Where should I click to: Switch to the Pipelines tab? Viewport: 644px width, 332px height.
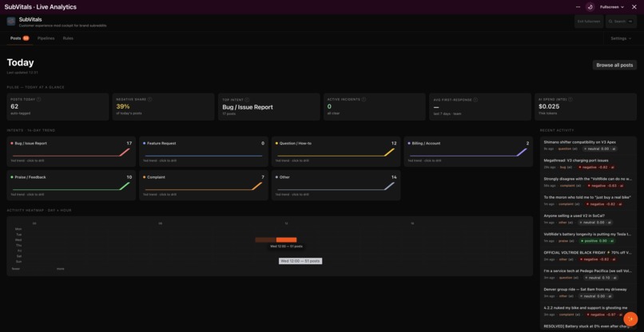click(46, 38)
